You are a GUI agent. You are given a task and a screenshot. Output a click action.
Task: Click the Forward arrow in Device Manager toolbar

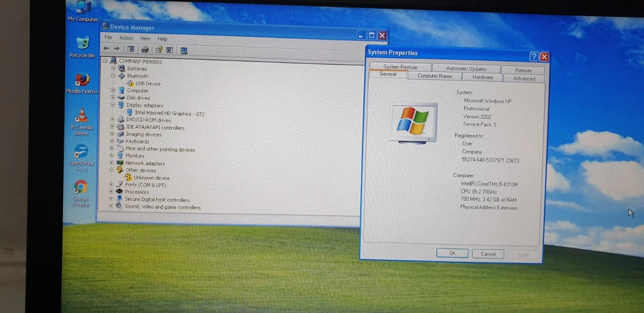117,48
